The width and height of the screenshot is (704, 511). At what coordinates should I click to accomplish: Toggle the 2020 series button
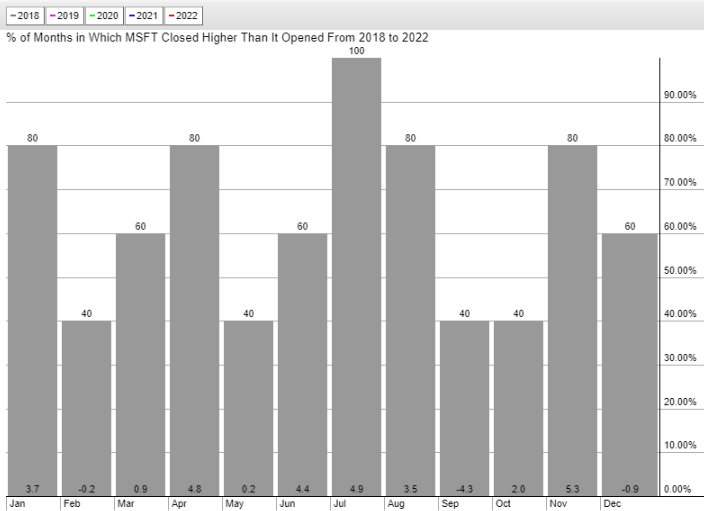pyautogui.click(x=104, y=16)
